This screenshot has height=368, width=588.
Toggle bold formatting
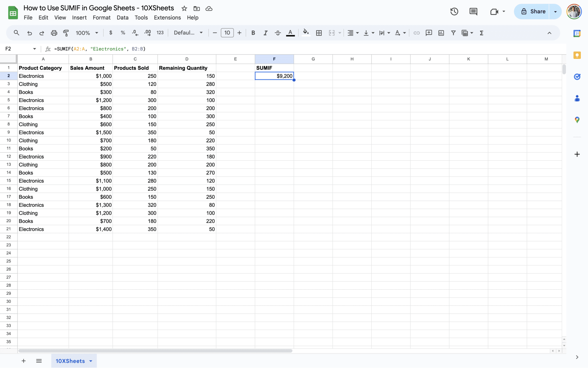coord(253,33)
